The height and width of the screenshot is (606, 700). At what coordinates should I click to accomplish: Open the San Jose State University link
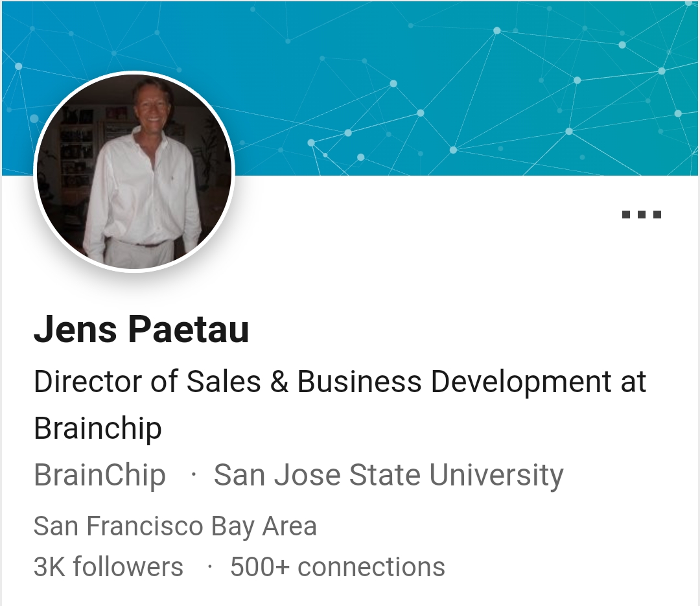[x=388, y=476]
